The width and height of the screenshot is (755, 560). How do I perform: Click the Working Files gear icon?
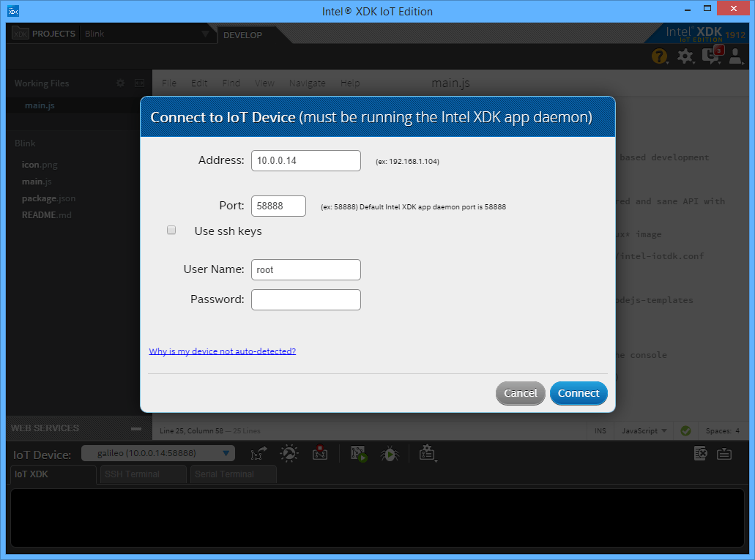(x=121, y=83)
